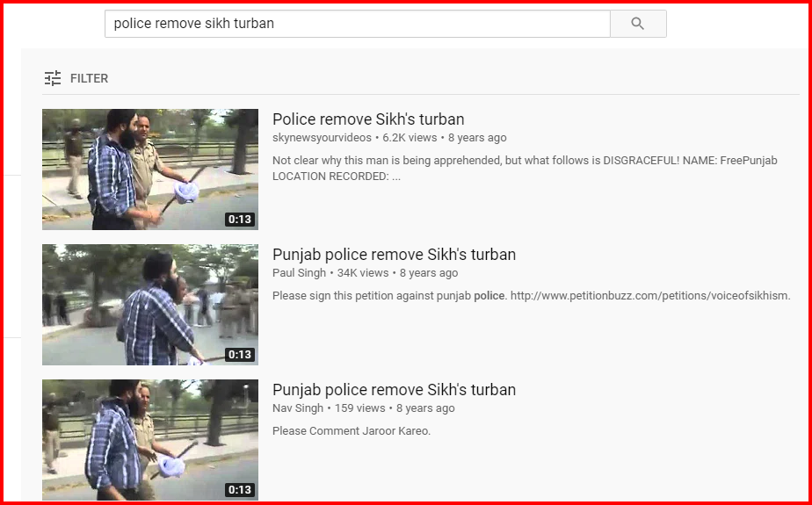This screenshot has height=505, width=812.
Task: Visit the Nav Singh channel
Action: 298,408
